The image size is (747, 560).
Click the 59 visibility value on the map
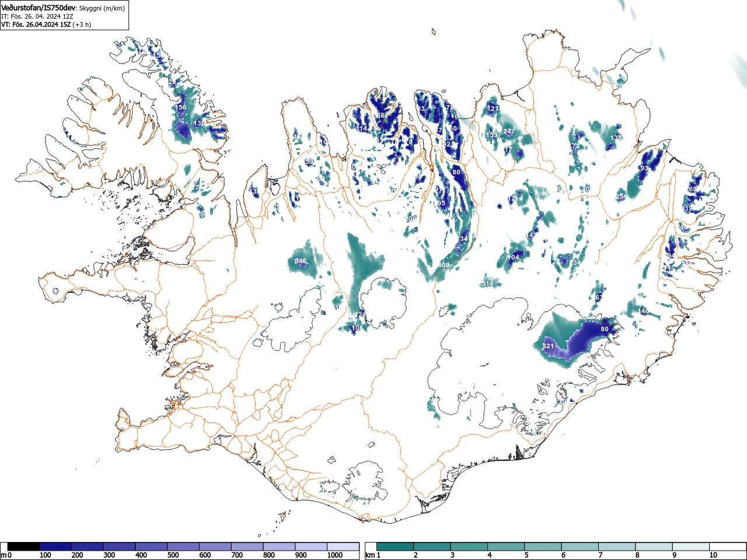coord(309,162)
